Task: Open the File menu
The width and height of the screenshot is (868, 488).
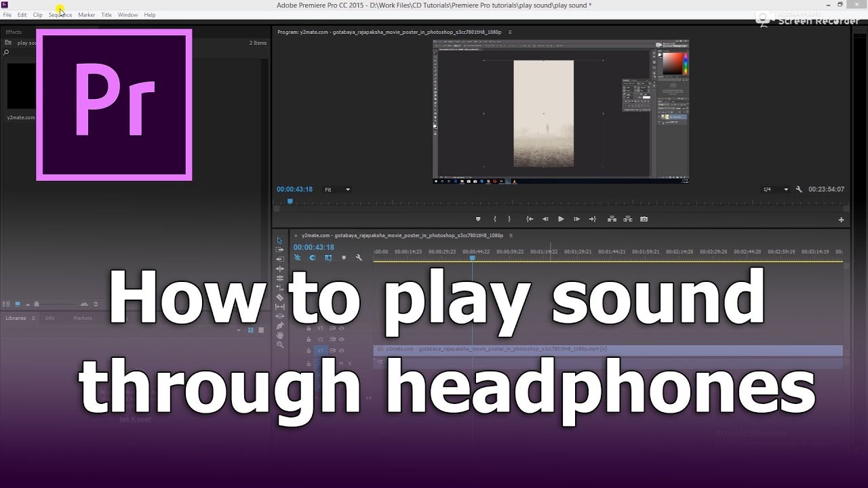Action: click(7, 14)
